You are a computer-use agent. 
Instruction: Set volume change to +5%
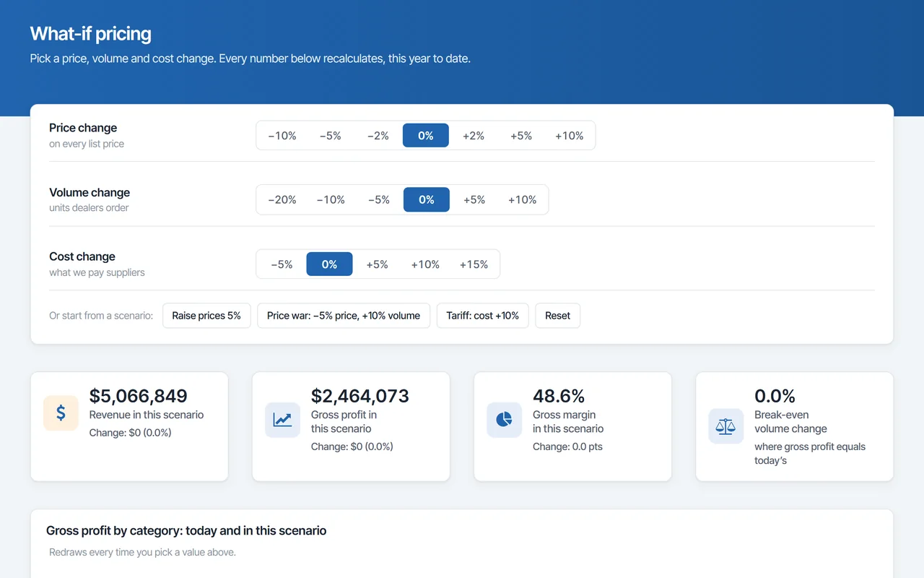pos(474,199)
